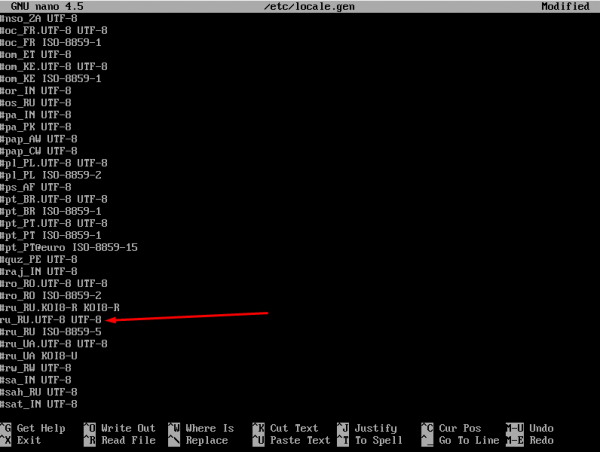
Task: Click the Write Out shortcut
Action: pyautogui.click(x=120, y=428)
